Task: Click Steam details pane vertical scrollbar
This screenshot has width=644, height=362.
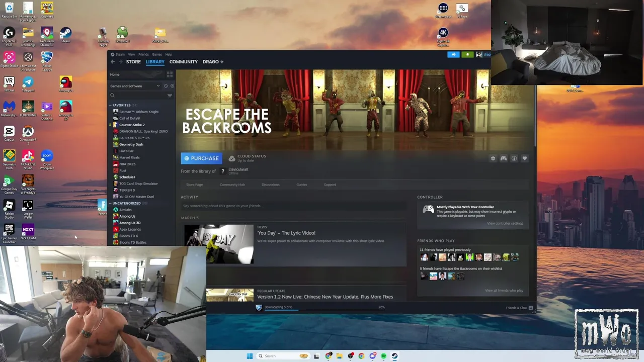Action: pyautogui.click(x=534, y=116)
